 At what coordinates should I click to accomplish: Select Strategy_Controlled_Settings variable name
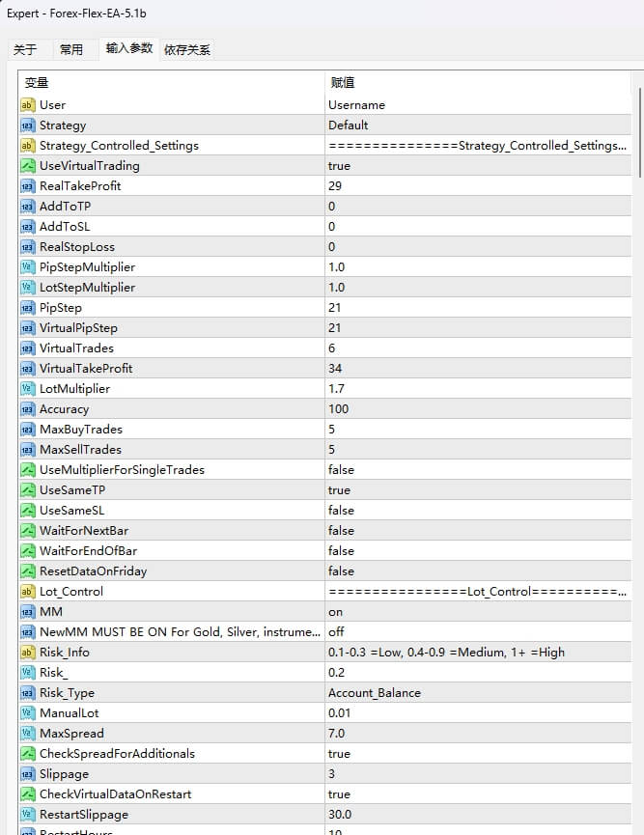(x=119, y=146)
